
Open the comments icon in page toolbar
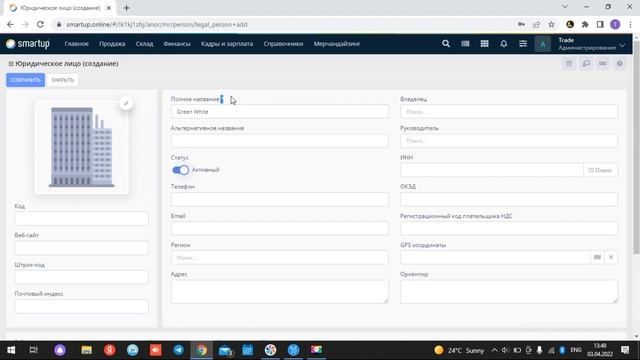point(586,64)
